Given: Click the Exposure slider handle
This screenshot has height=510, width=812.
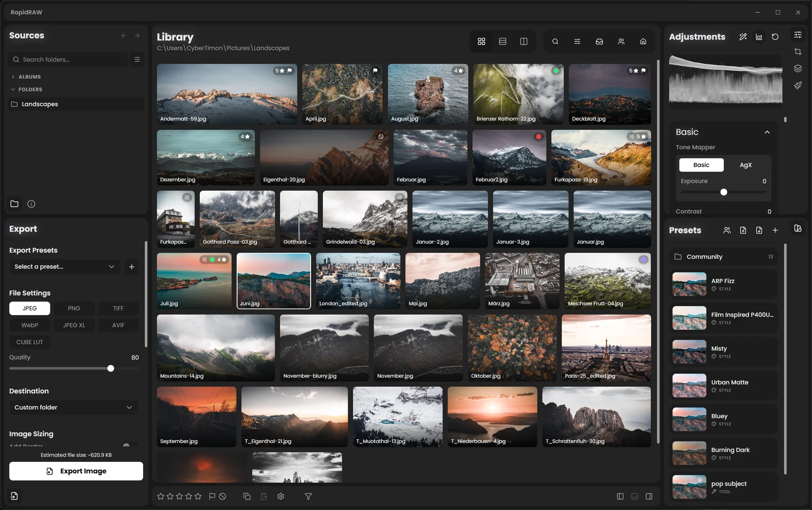Looking at the screenshot, I should click(724, 192).
